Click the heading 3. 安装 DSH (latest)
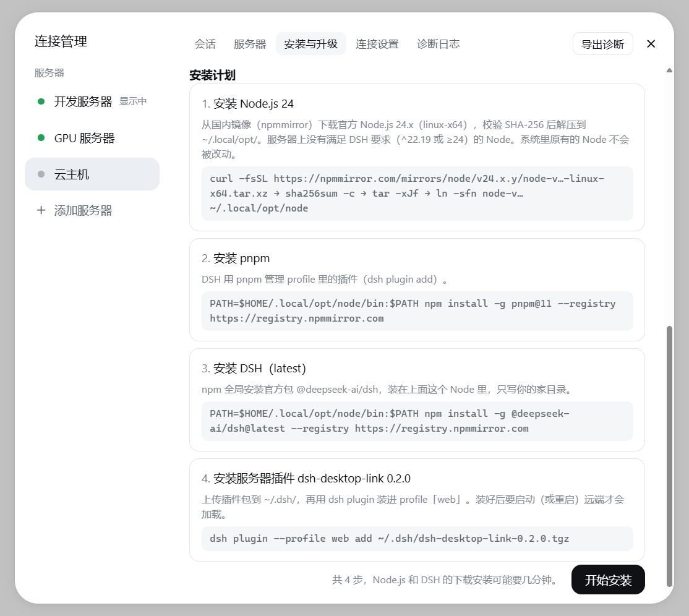The height and width of the screenshot is (616, 689). [254, 368]
